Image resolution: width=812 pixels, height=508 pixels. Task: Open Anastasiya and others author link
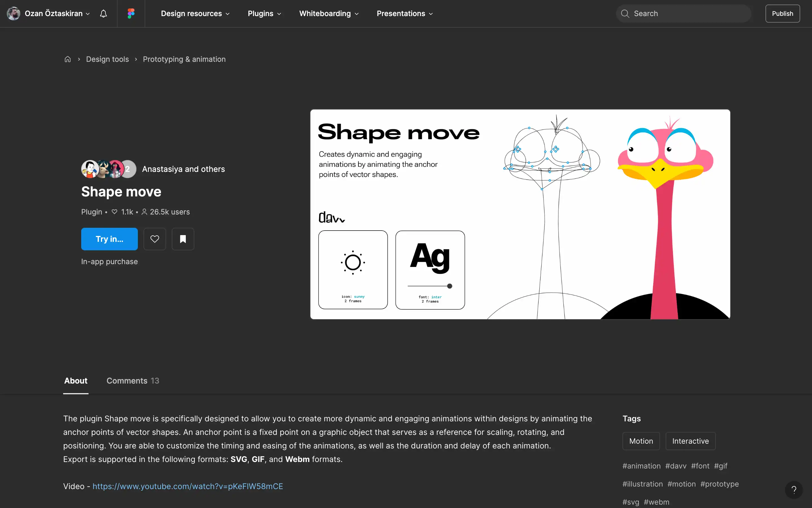[x=184, y=169]
